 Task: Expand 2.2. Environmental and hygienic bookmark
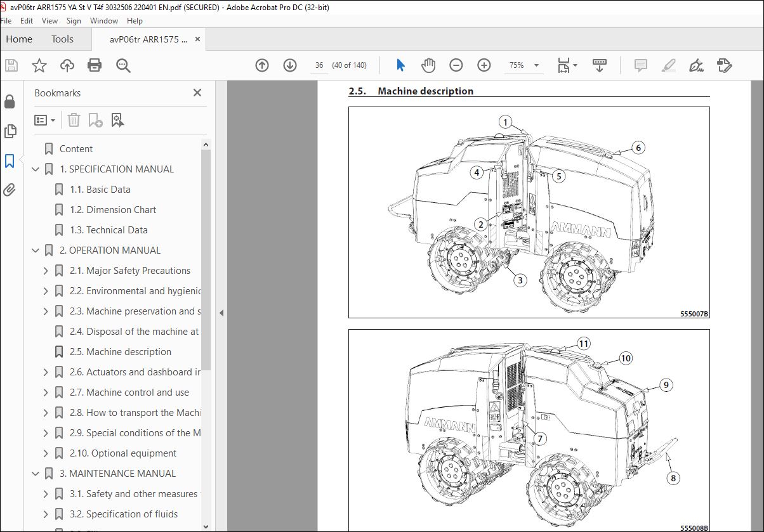pos(46,291)
